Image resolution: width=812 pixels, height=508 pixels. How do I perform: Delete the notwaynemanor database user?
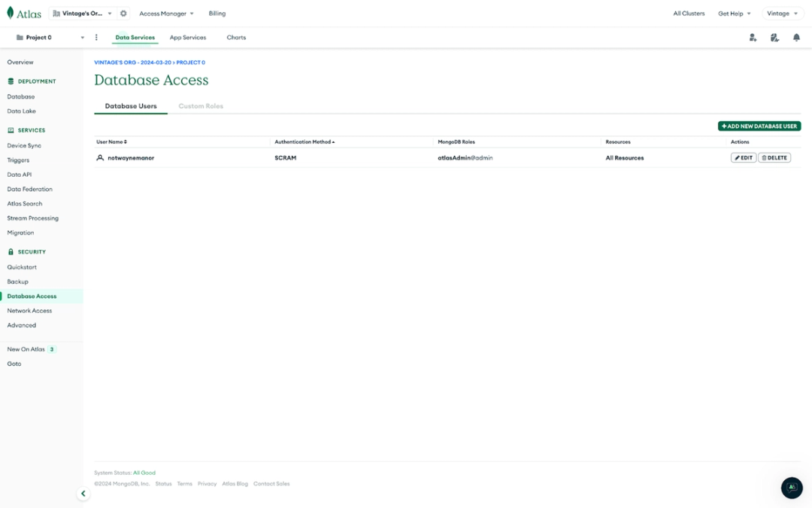[x=774, y=157]
